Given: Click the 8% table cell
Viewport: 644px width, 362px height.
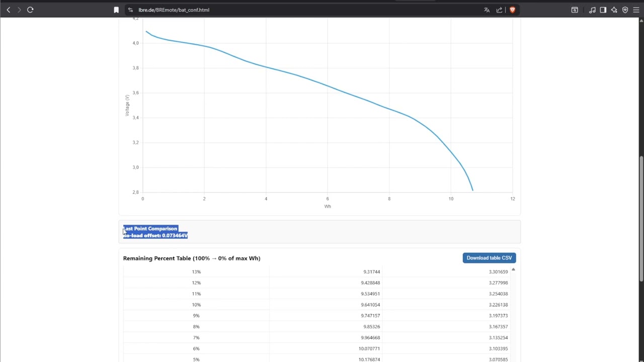Looking at the screenshot, I should point(196,327).
